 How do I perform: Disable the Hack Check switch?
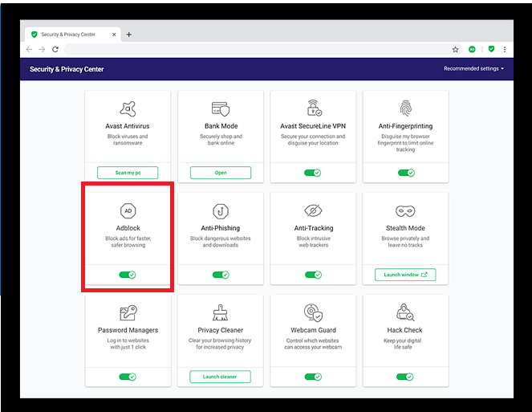click(405, 377)
